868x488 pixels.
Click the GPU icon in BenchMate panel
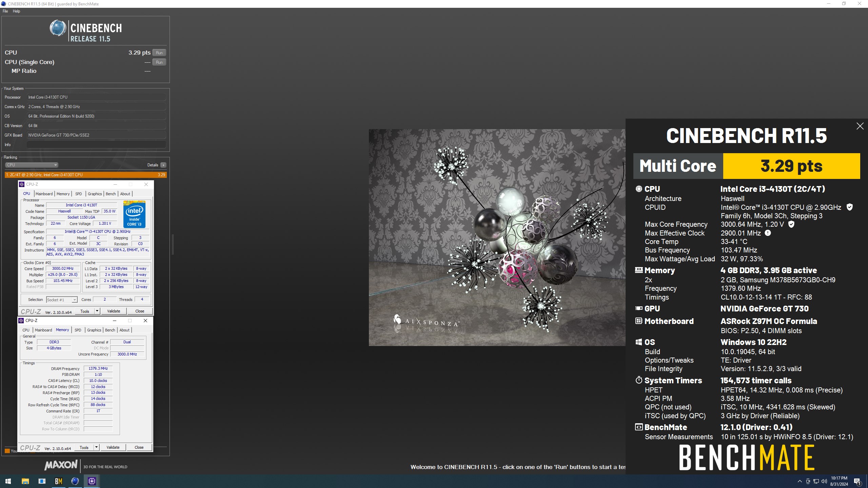639,308
